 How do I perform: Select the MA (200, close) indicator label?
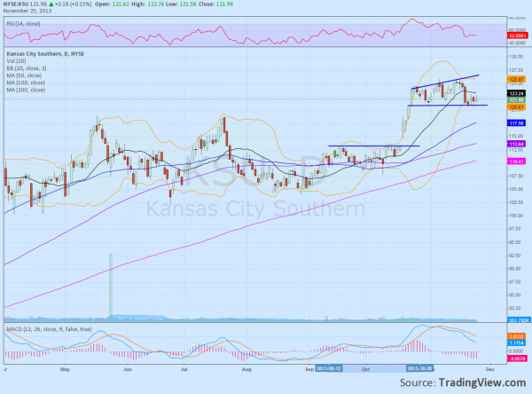coord(26,90)
